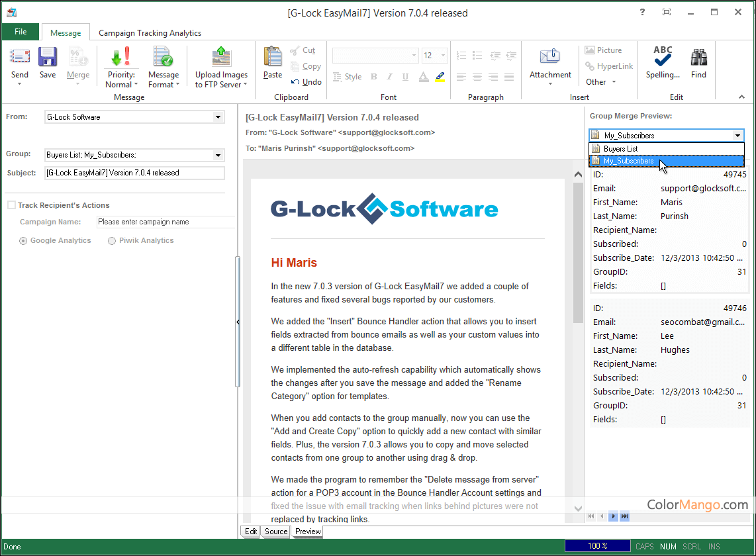
Task: Save the message with floppy icon
Action: tap(48, 58)
